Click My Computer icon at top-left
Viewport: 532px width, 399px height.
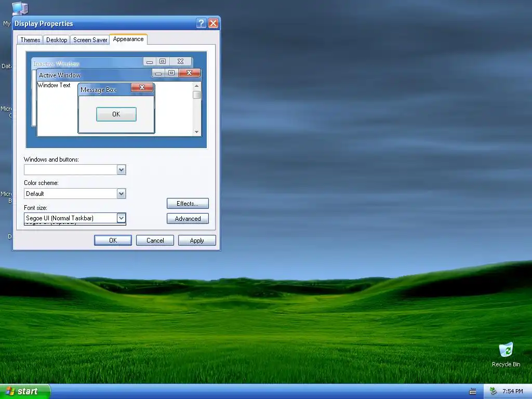[x=20, y=8]
